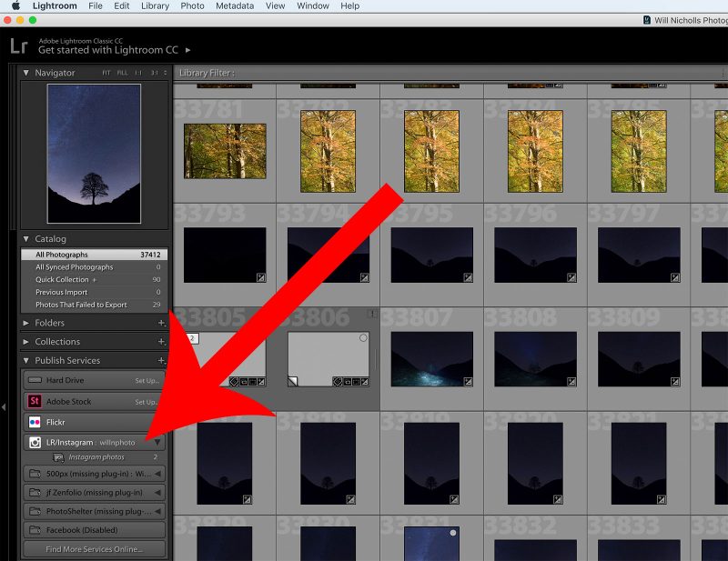
Task: Expand the jf Zenfolio service triangle
Action: click(x=157, y=492)
